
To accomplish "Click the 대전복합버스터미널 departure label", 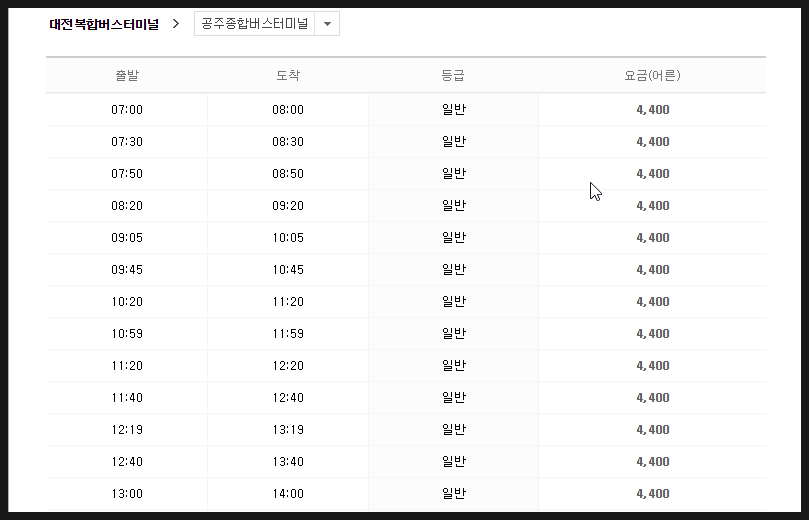I will [x=104, y=24].
